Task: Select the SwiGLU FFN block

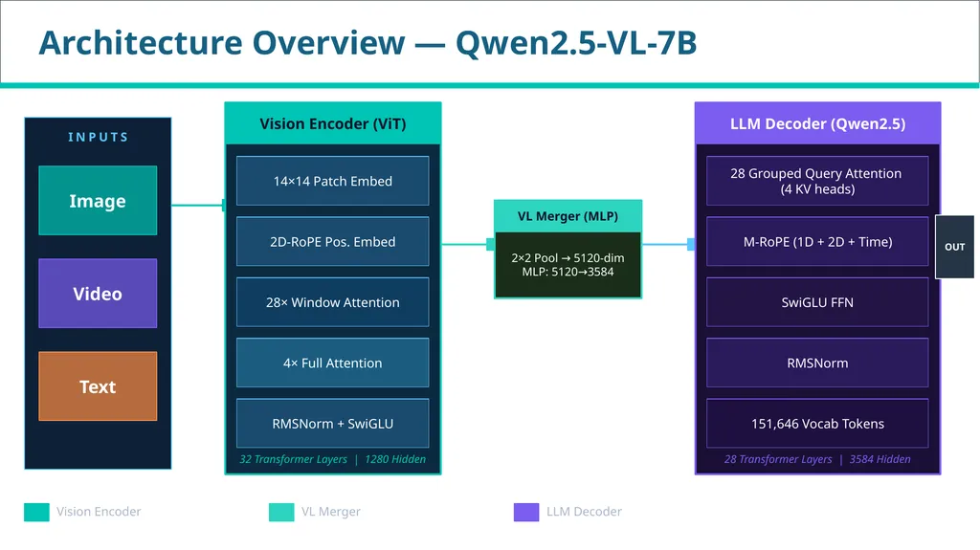Action: click(817, 302)
